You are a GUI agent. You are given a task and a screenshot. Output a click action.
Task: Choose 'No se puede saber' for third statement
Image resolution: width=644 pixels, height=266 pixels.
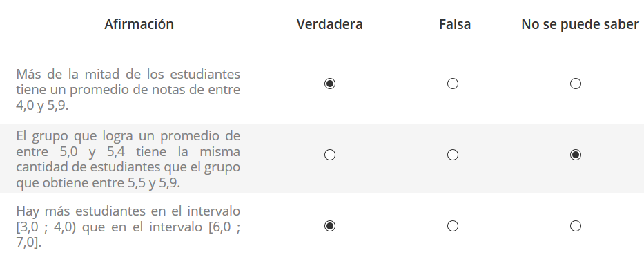(x=576, y=226)
